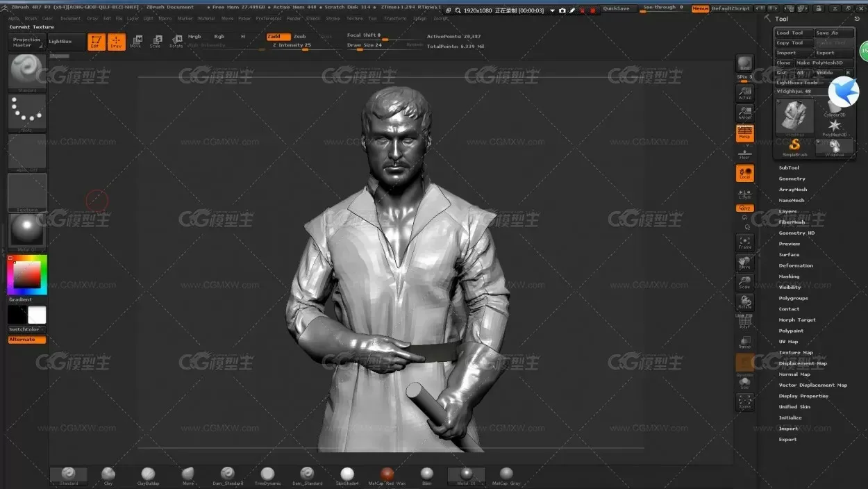Expand the Polygroups section

793,298
